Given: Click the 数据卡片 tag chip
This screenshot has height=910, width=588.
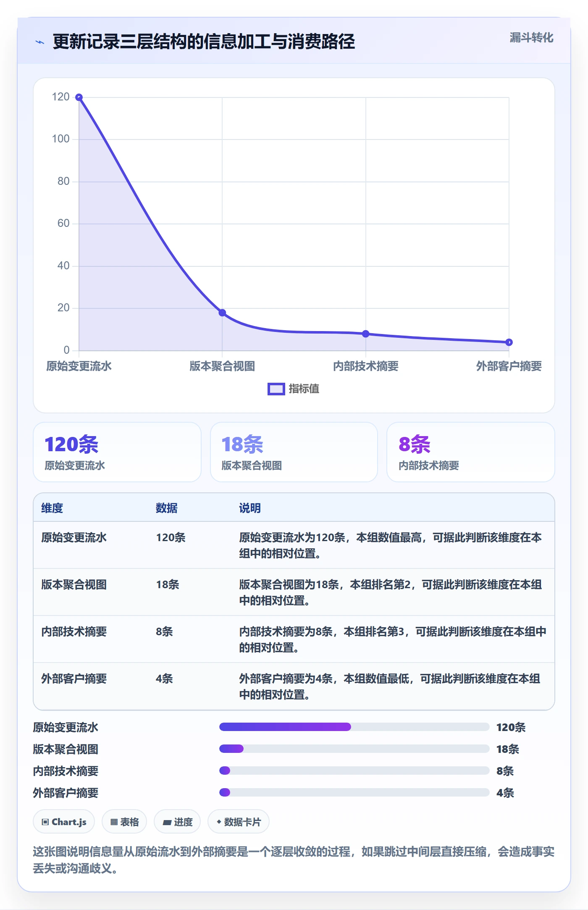Looking at the screenshot, I should (239, 822).
